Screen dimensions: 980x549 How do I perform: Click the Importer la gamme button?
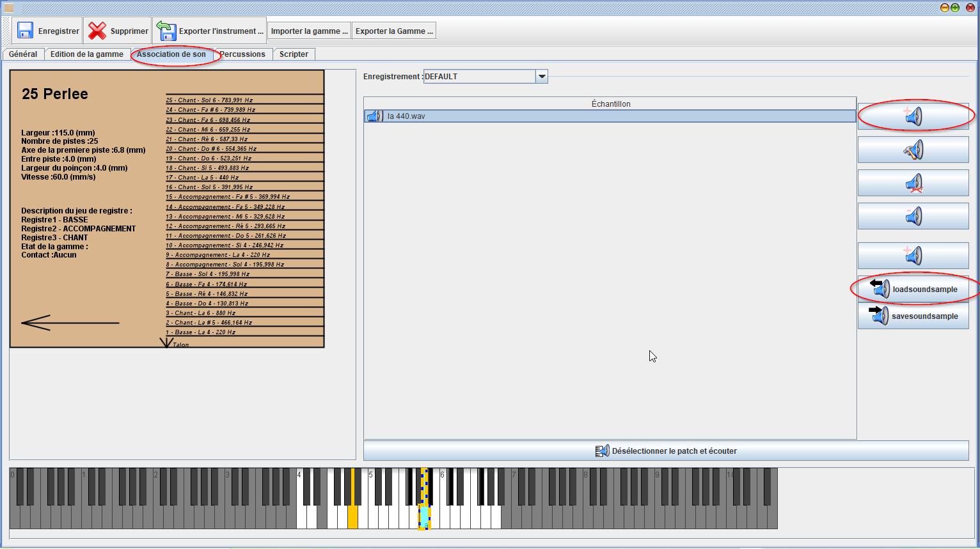point(309,31)
